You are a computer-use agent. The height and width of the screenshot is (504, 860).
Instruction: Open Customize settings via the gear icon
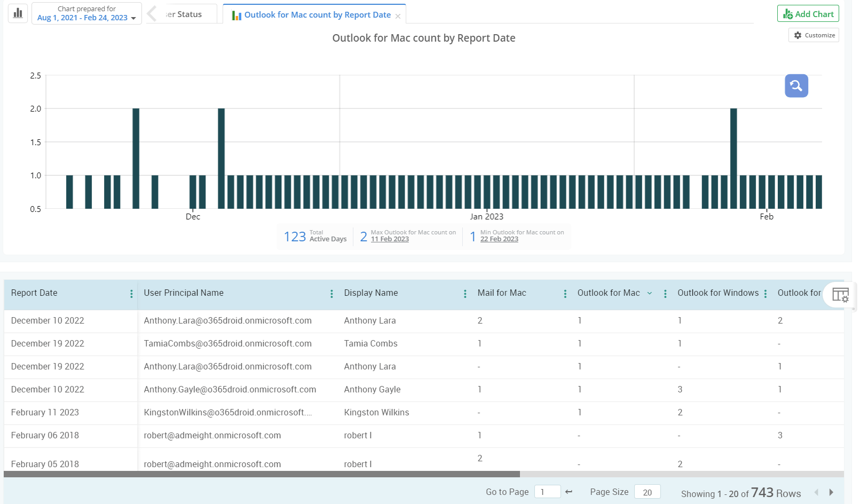798,35
